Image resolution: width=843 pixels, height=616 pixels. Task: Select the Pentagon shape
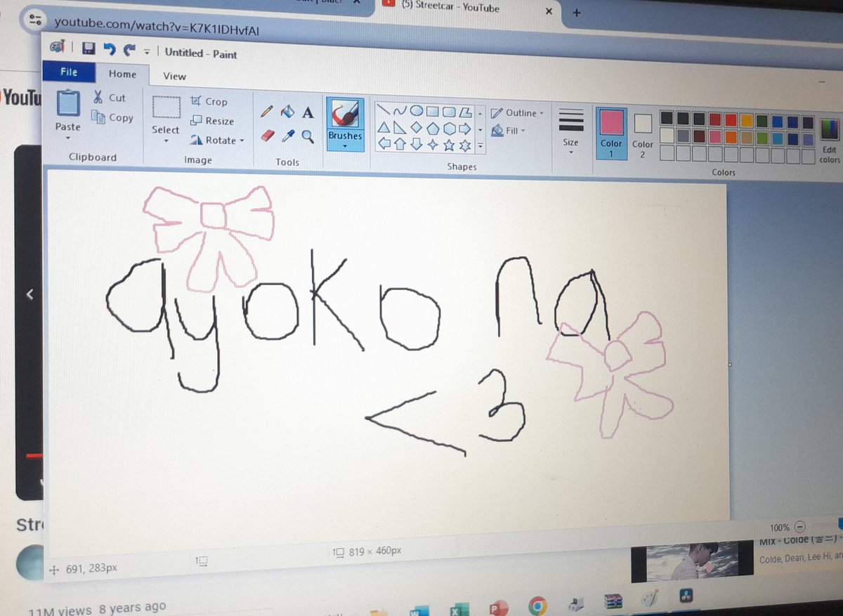click(x=433, y=129)
